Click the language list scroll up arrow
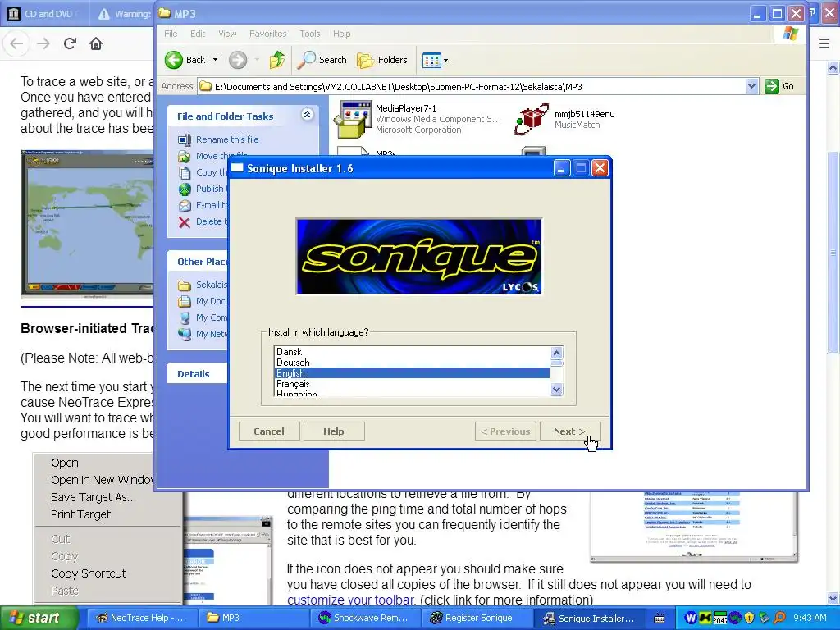This screenshot has width=840, height=630. point(557,353)
